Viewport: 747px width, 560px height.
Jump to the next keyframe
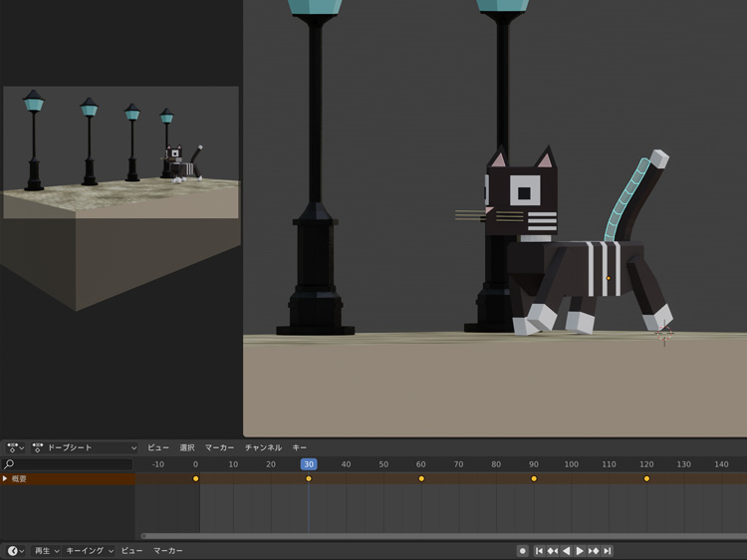pyautogui.click(x=594, y=551)
